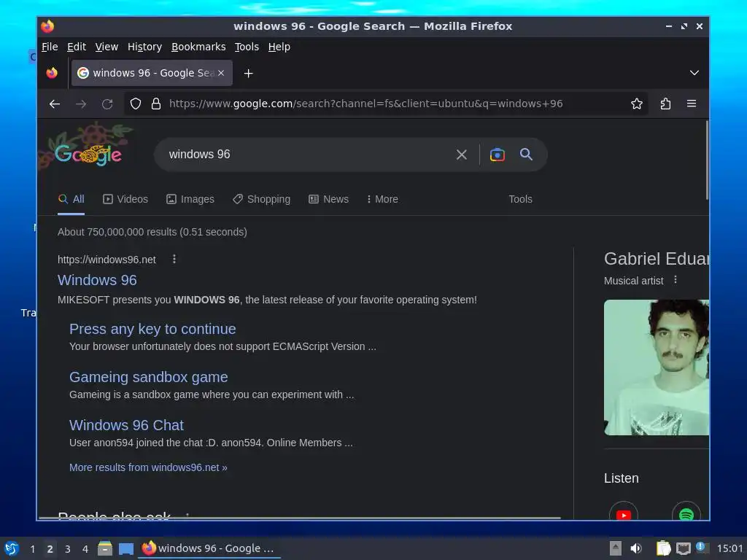Bookmark this page with the star icon

click(x=636, y=104)
